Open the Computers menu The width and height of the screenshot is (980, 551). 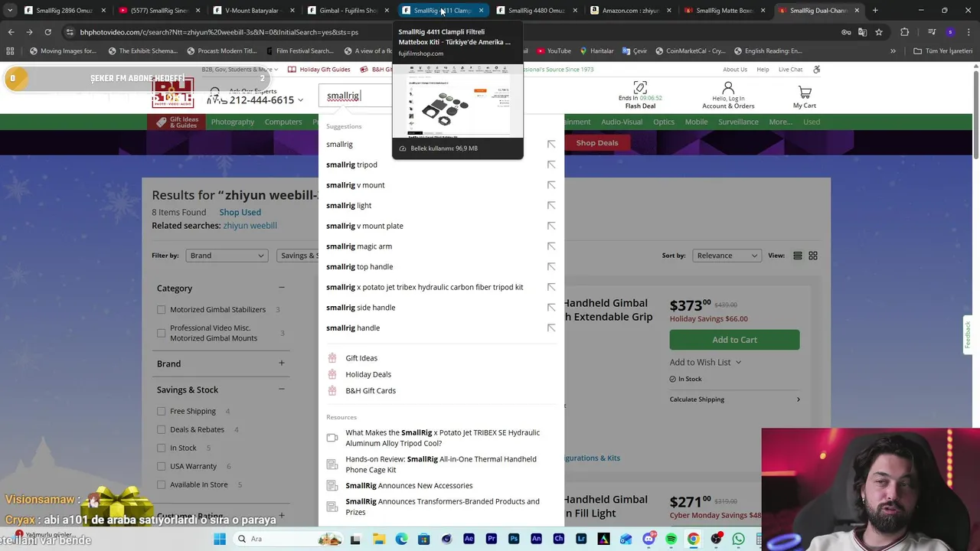[x=283, y=122]
